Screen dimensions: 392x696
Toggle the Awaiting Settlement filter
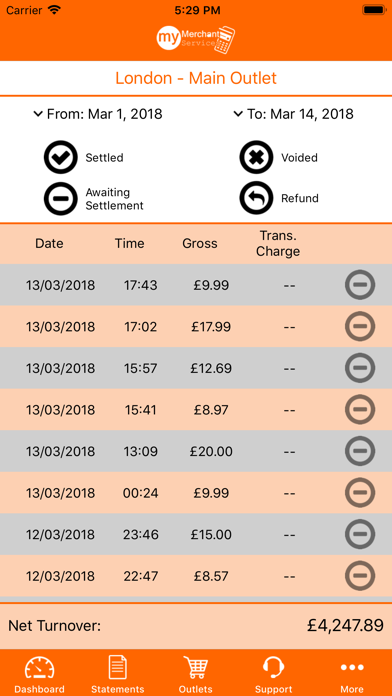[x=61, y=198]
